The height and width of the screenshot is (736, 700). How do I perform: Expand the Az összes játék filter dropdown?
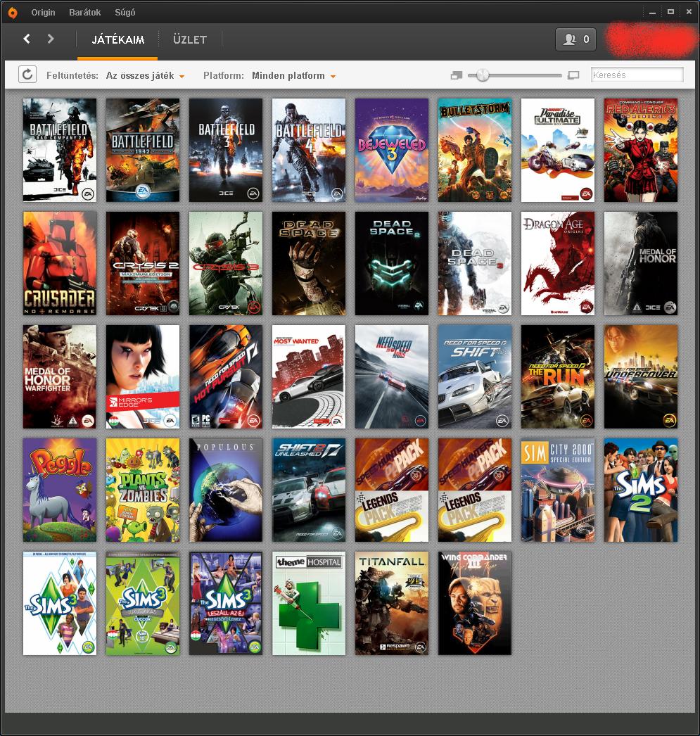[x=145, y=75]
